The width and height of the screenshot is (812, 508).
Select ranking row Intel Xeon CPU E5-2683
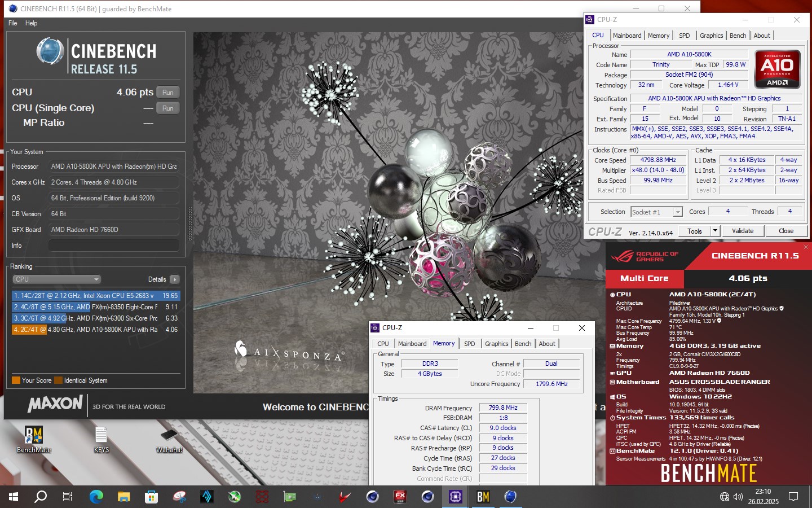click(95, 296)
